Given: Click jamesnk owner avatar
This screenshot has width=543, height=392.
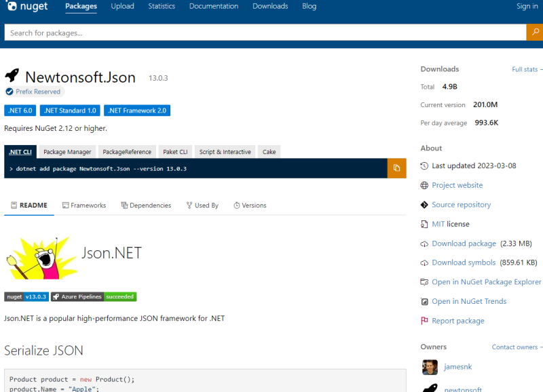Looking at the screenshot, I should 429,367.
